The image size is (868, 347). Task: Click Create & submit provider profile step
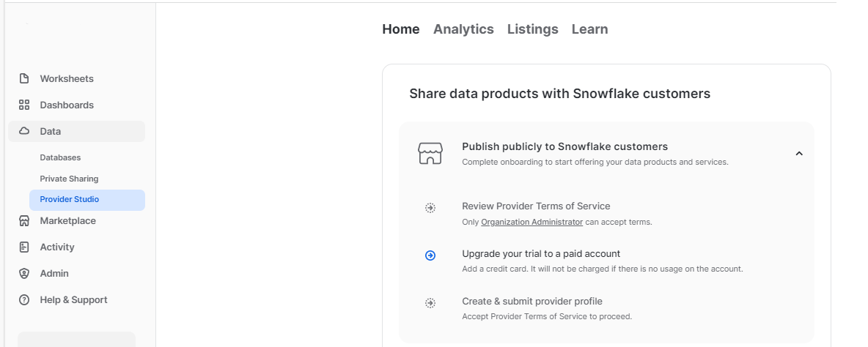(532, 301)
